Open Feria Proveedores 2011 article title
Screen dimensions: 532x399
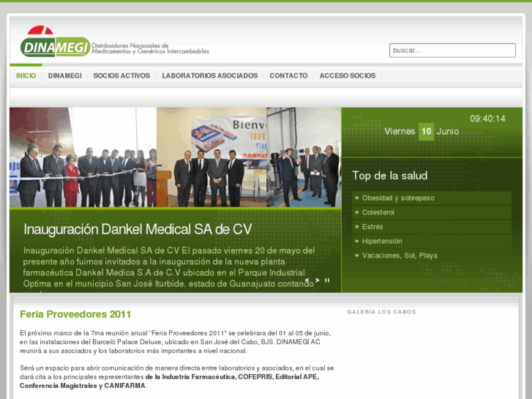[75, 314]
